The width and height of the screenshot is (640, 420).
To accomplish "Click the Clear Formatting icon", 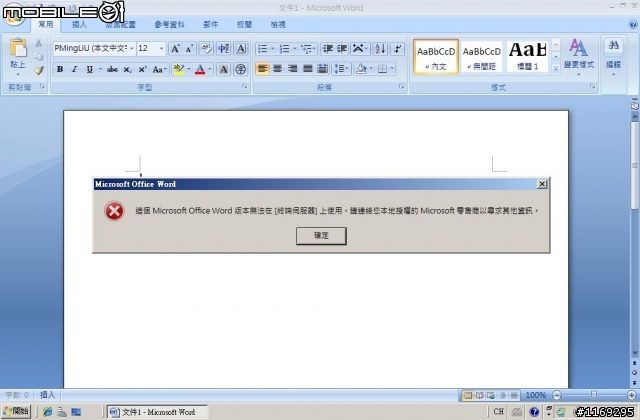I will pos(206,49).
